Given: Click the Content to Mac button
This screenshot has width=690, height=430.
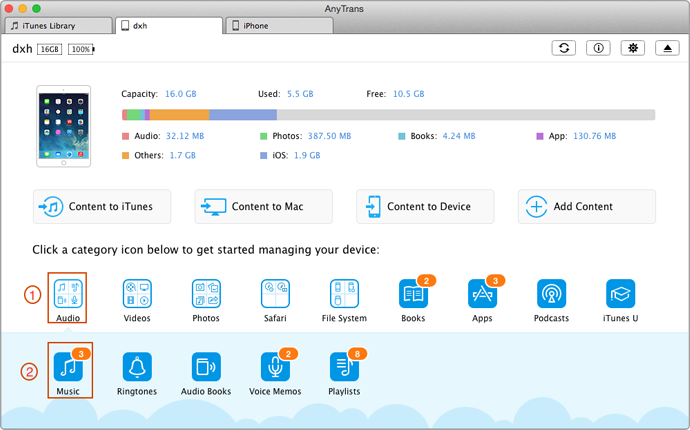Looking at the screenshot, I should coord(264,206).
